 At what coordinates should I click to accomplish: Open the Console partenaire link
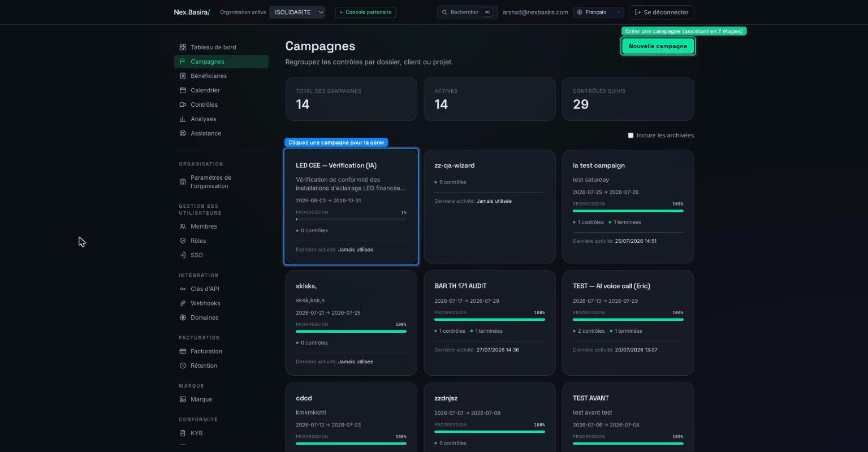tap(365, 12)
